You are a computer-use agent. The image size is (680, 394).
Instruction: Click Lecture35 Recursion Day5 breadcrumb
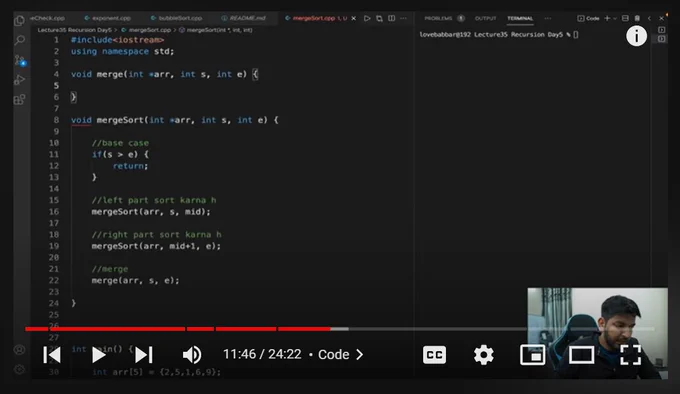pyautogui.click(x=74, y=30)
